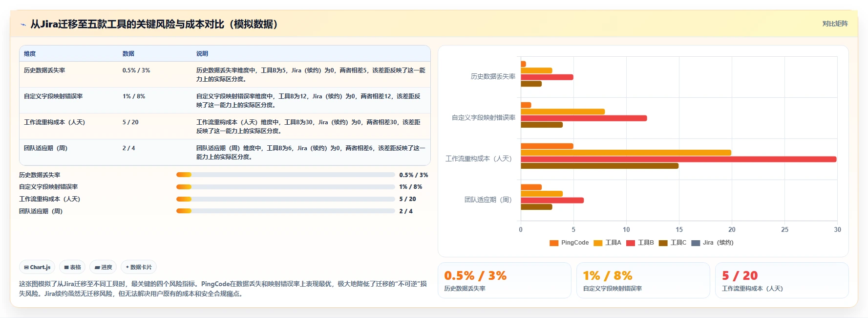
Task: Click the 2 / 4 progress value label
Action: [406, 211]
